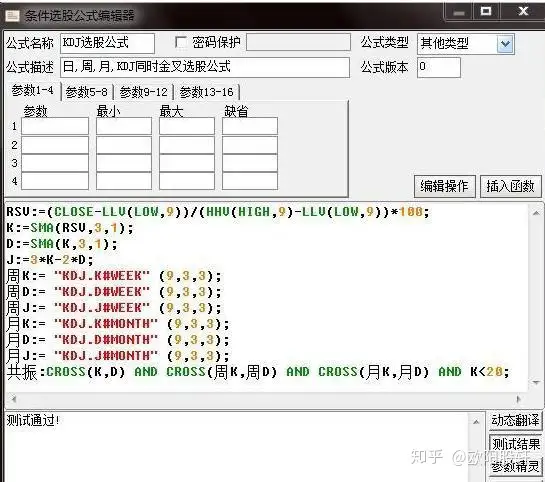The image size is (545, 482).
Task: Open the 参数13-16 tab
Action: [206, 92]
